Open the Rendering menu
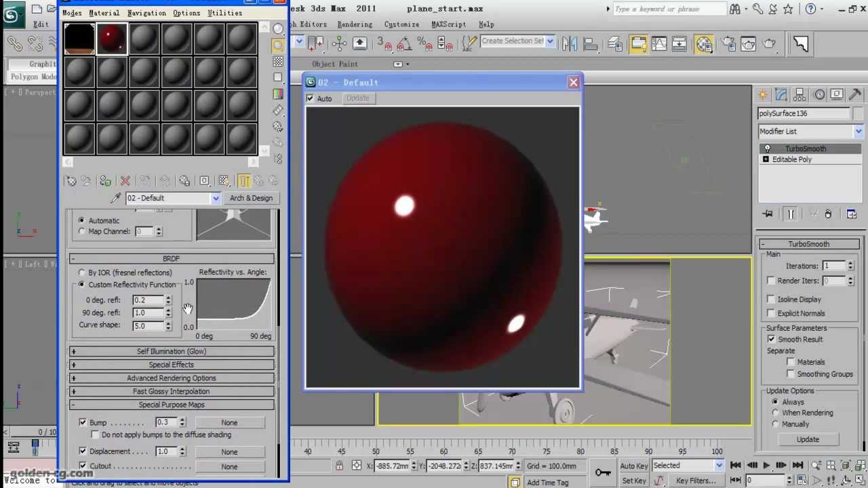This screenshot has height=488, width=868. [x=354, y=24]
